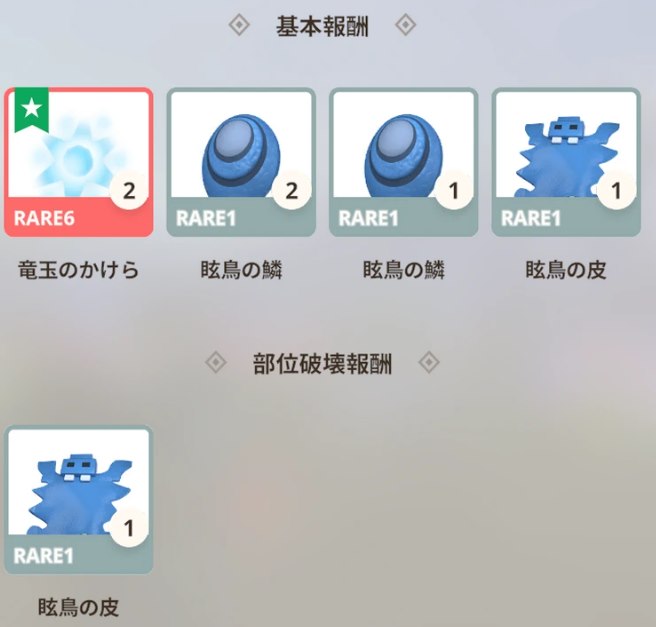This screenshot has height=627, width=656.
Task: Click the diamond ornament right of 部位破壊報酬
Action: pyautogui.click(x=429, y=362)
